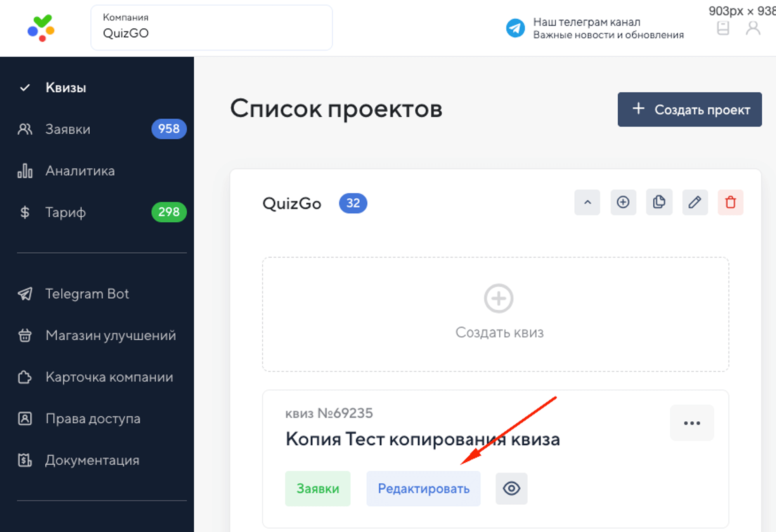Screen dimensions: 776x532
Task: Go to Заявки in the sidebar
Action: (68, 129)
